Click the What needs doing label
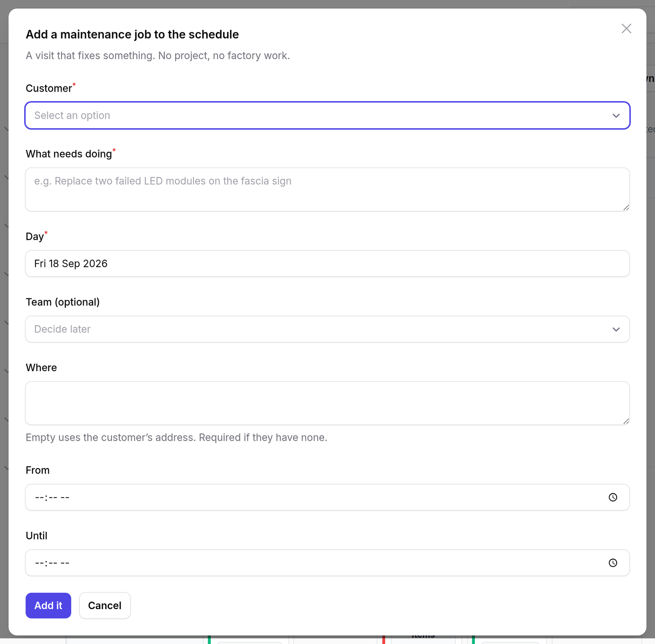Image resolution: width=655 pixels, height=644 pixels. [x=69, y=154]
